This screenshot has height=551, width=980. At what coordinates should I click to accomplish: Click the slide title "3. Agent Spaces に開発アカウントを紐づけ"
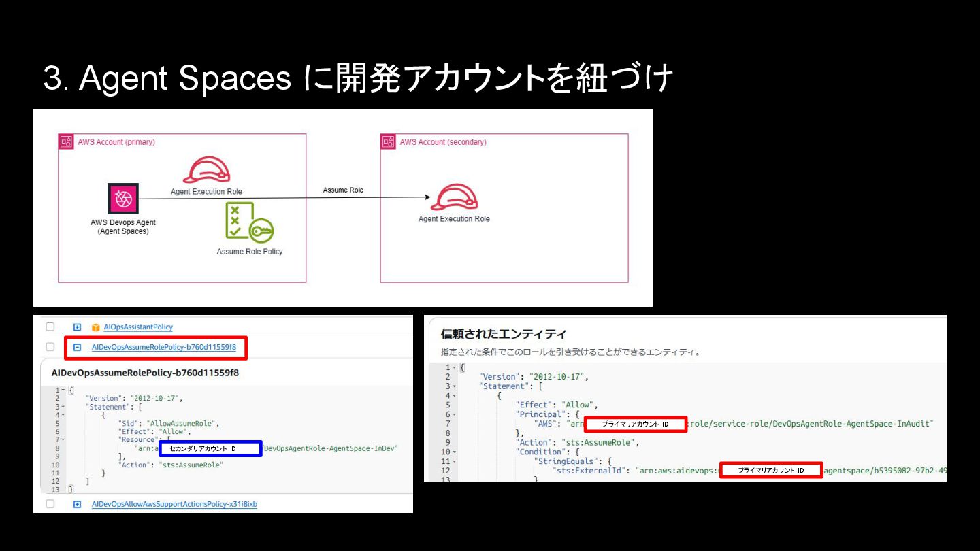click(x=358, y=78)
